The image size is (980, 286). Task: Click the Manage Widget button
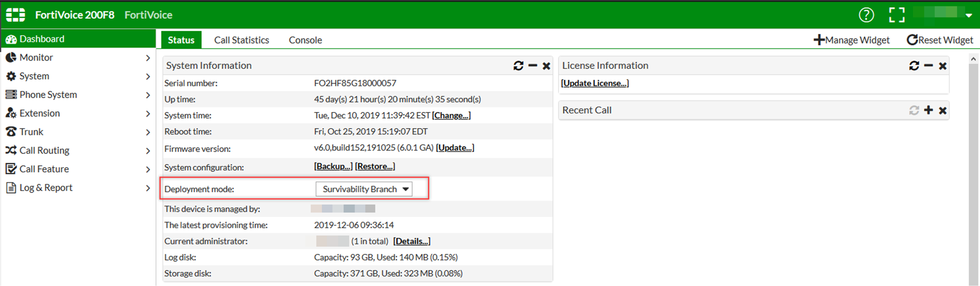[852, 40]
